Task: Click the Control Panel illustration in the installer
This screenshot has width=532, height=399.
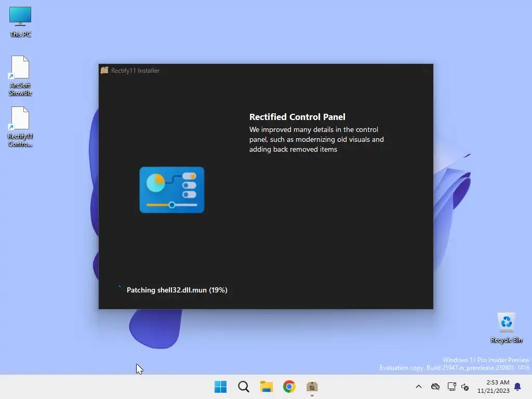Action: tap(171, 190)
